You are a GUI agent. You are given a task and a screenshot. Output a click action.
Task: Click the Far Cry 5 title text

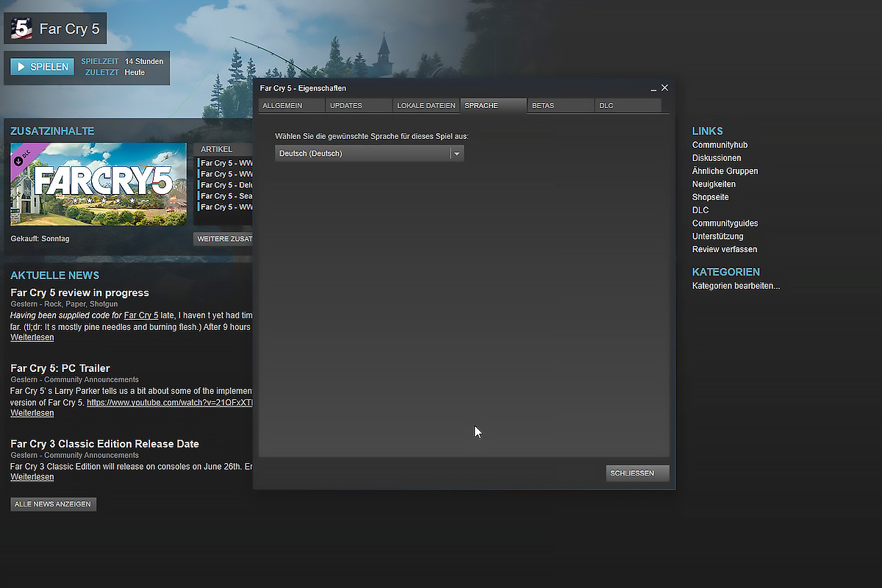pos(69,29)
